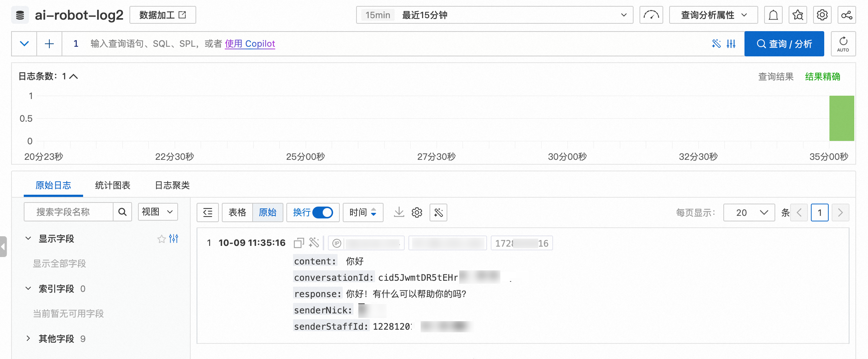Click the left side panel collapse handle
The image size is (868, 359).
[x=3, y=247]
